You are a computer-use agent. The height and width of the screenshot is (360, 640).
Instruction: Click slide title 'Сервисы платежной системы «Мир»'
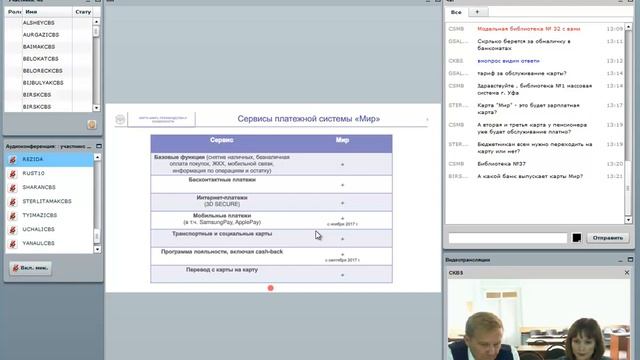point(309,119)
